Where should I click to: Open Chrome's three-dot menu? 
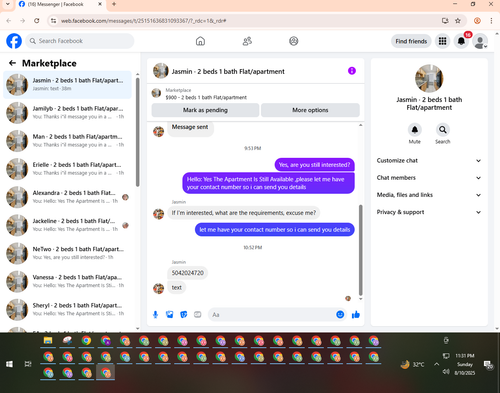click(491, 21)
